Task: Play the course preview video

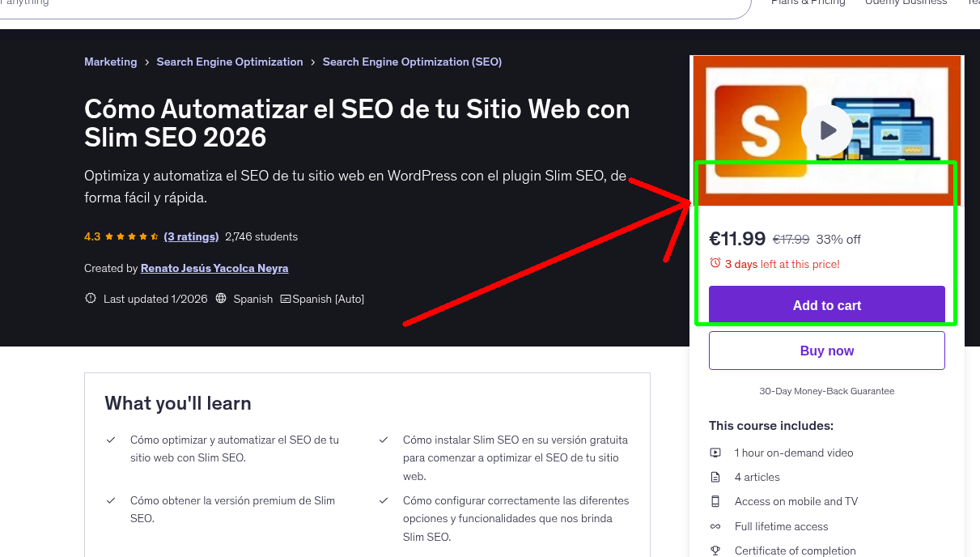Action: (x=826, y=130)
